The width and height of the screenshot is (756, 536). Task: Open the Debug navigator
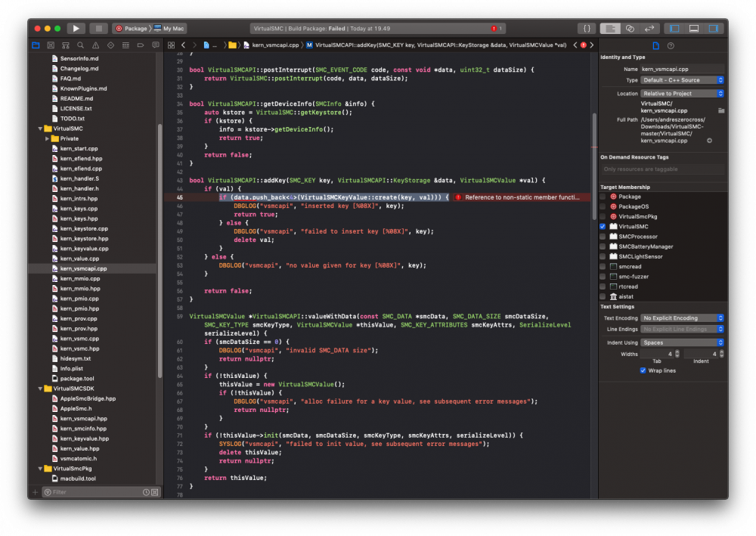click(125, 45)
